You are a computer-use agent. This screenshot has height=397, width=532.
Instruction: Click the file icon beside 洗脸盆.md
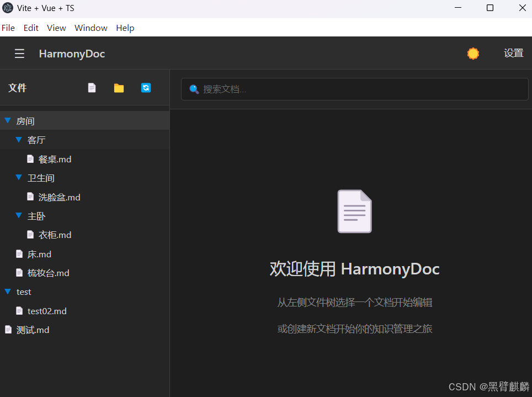(x=30, y=197)
